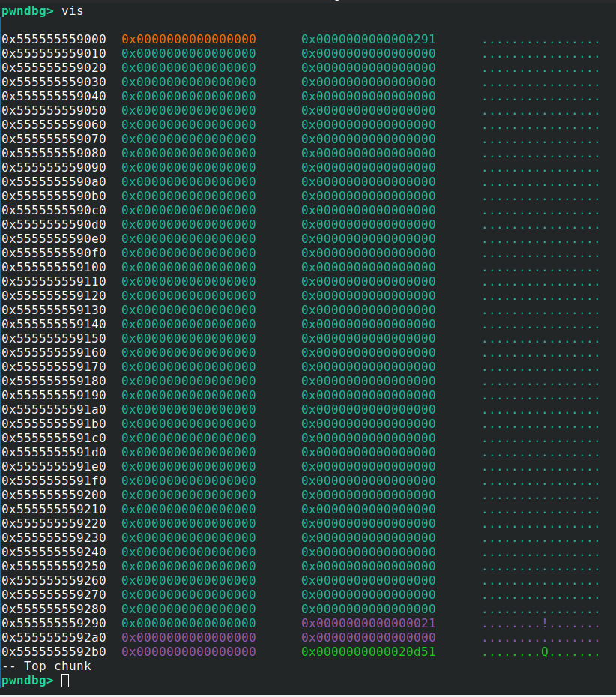Viewport: 616px width, 697px height.
Task: Click the green top chunk size 0x0000000000020d51
Action: point(368,652)
